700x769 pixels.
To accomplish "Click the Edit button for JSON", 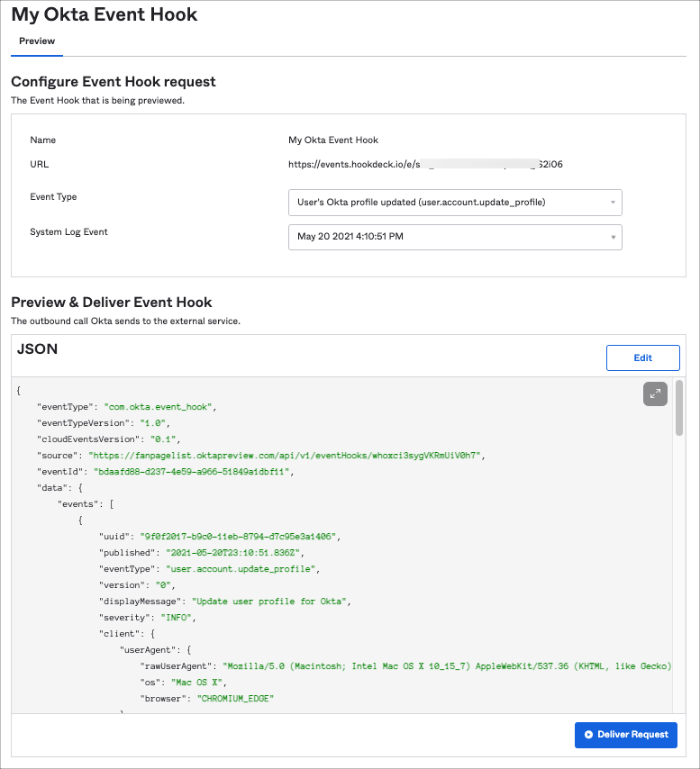I will pos(642,357).
